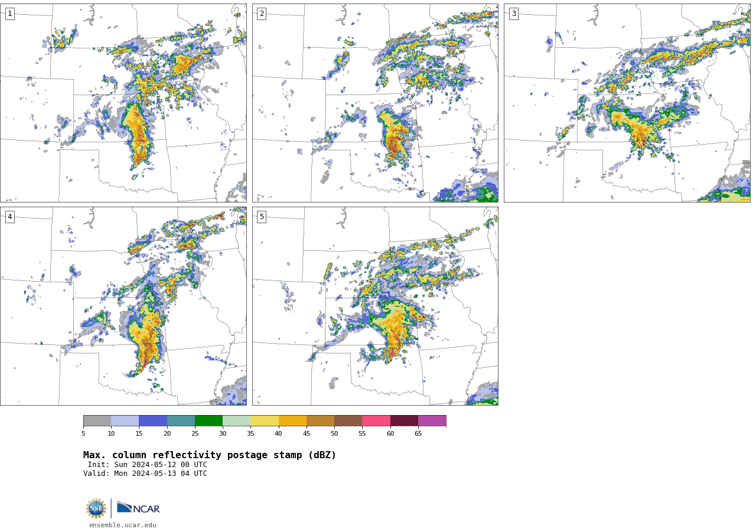Click the tan-brown 45-50 dBZ swatch
The width and height of the screenshot is (756, 532).
coord(320,420)
